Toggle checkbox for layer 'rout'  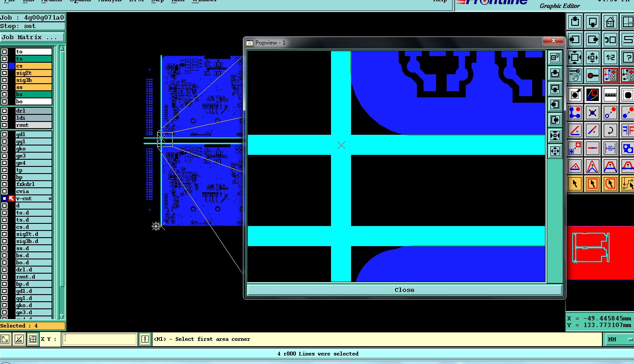click(x=4, y=125)
